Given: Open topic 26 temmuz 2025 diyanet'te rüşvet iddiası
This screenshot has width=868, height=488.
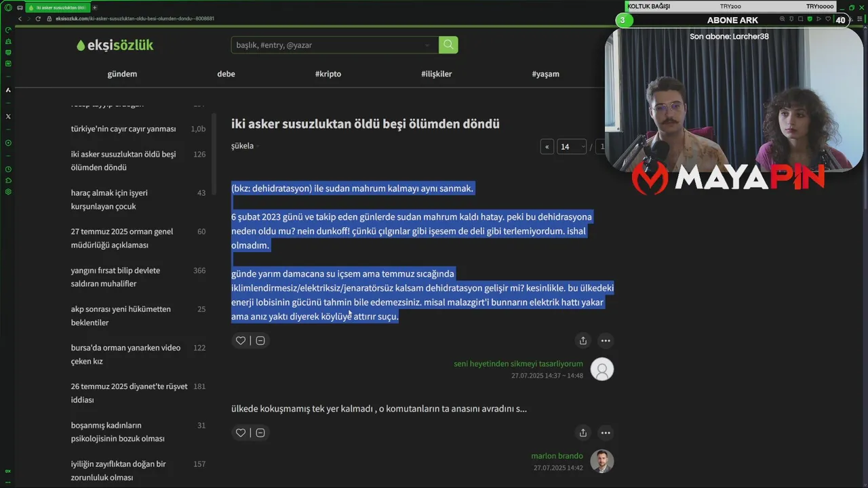Looking at the screenshot, I should point(129,392).
